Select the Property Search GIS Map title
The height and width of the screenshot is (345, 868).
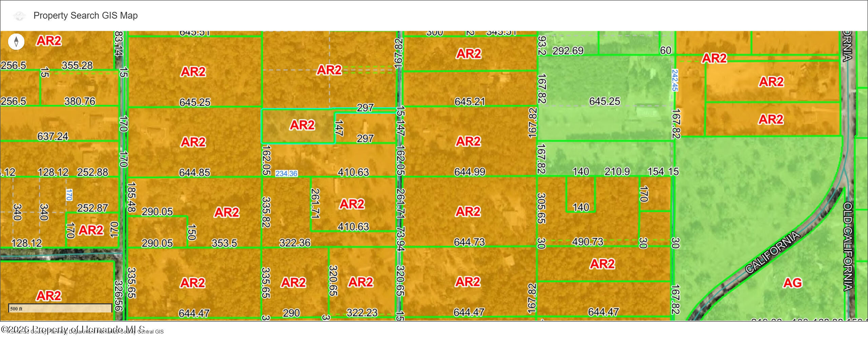[x=85, y=16]
